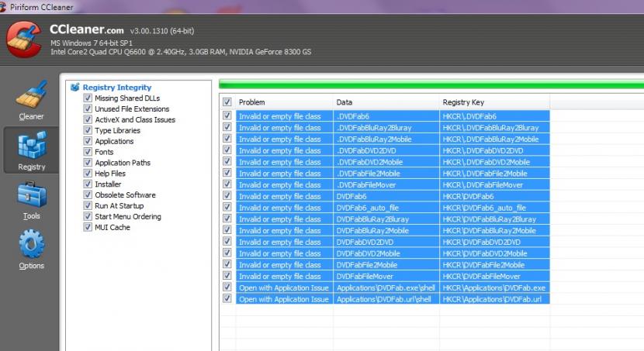This screenshot has width=644, height=351.
Task: Click the Registry Integrity header icon
Action: coord(74,87)
